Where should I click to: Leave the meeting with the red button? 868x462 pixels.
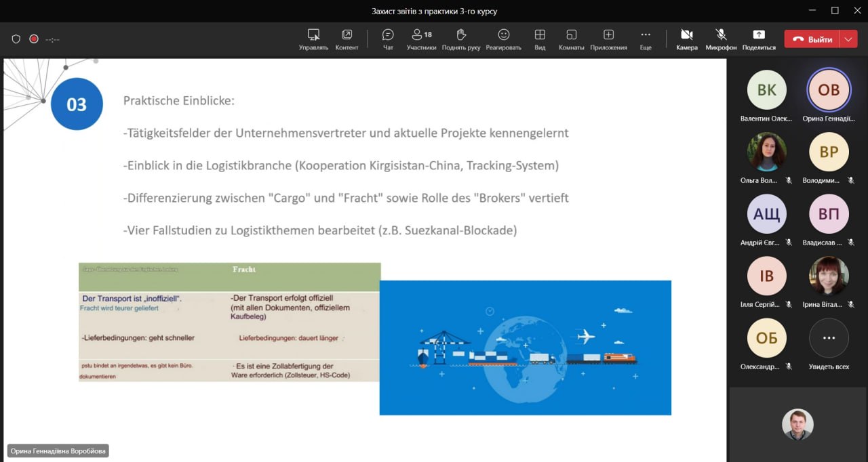pos(812,39)
